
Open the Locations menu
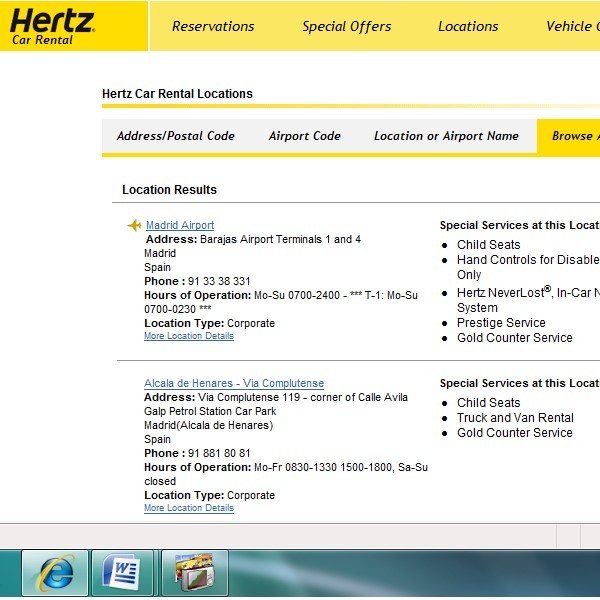tap(468, 26)
